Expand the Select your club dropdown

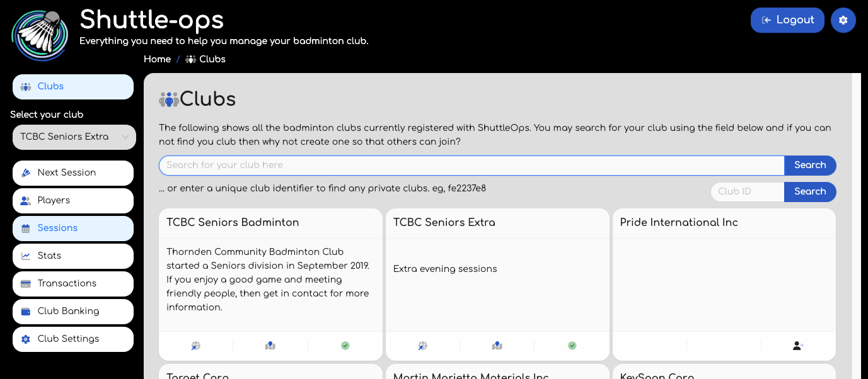click(74, 137)
